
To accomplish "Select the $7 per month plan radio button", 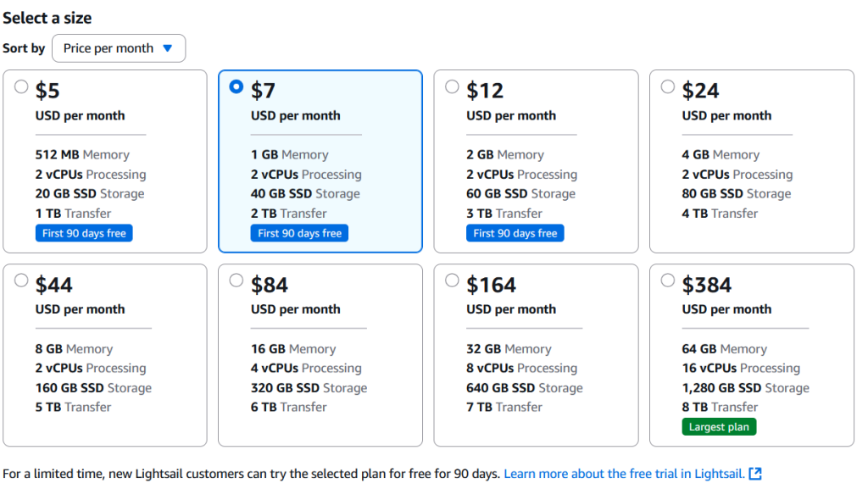I will pyautogui.click(x=236, y=87).
